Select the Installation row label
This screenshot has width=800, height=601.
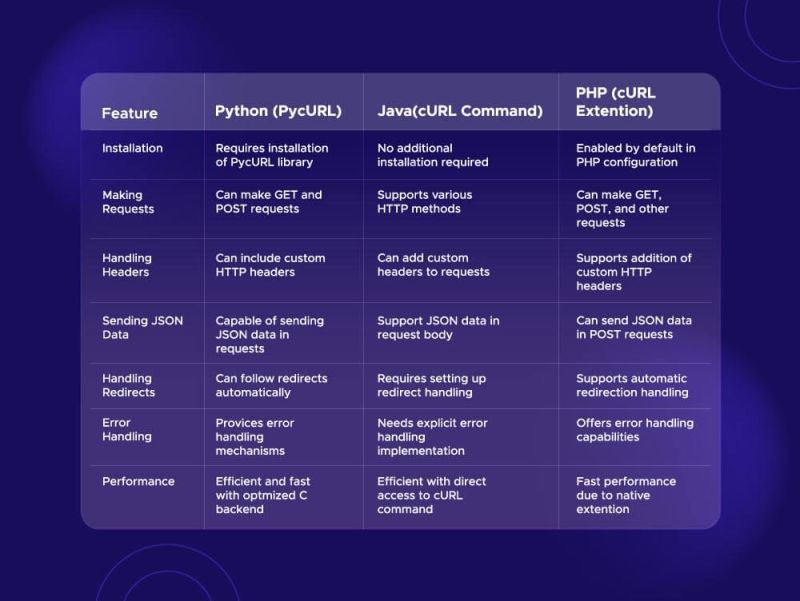(131, 147)
